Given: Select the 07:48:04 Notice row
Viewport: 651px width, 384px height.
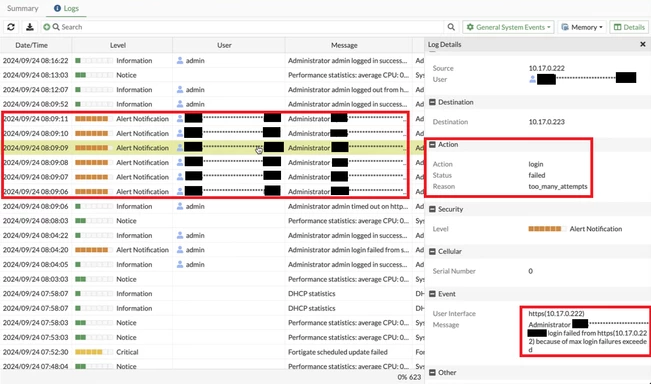Looking at the screenshot, I should point(212,366).
